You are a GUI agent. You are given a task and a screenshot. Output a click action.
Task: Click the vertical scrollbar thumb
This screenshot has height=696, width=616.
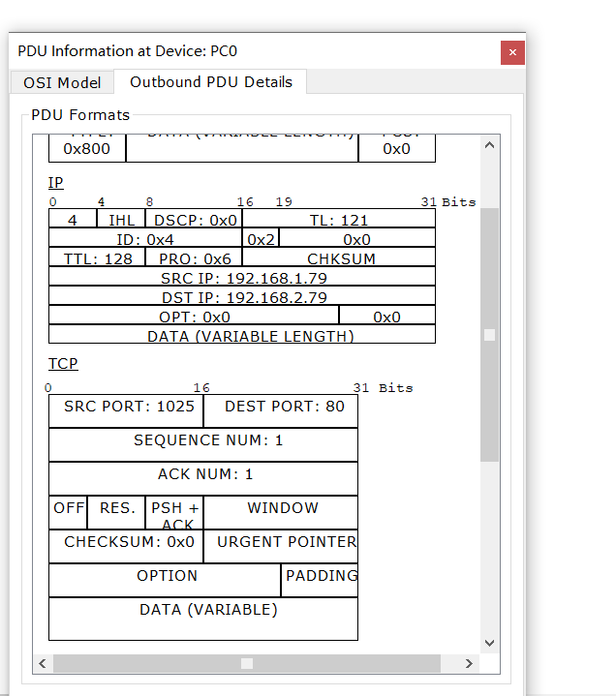(x=489, y=335)
